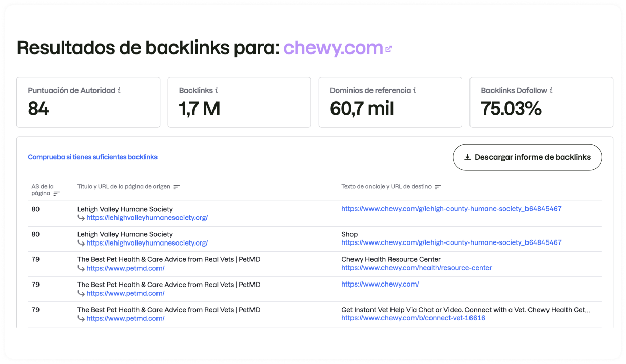
Task: Show info icon next to Backlinks
Action: [217, 90]
